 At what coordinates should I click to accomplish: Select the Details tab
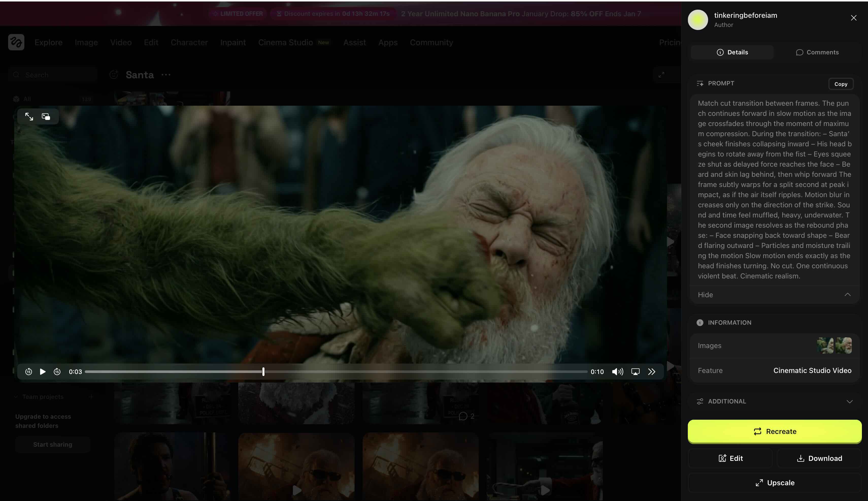tap(732, 52)
